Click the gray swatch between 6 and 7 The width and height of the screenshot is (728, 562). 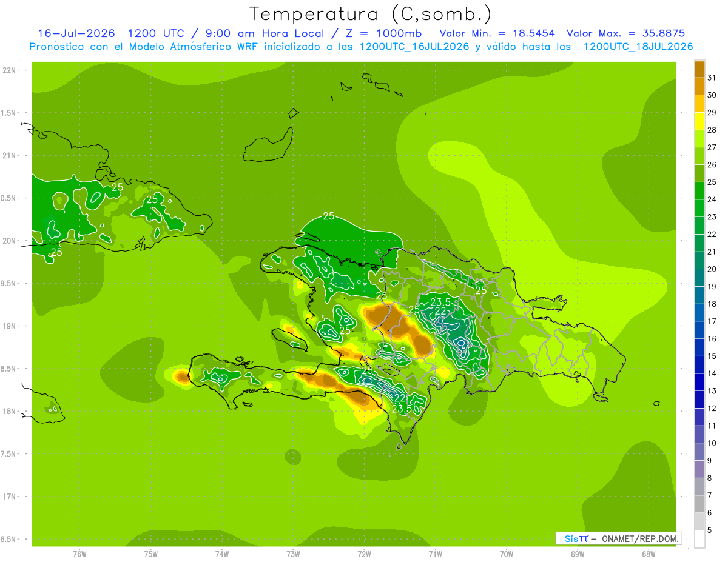[x=699, y=504]
